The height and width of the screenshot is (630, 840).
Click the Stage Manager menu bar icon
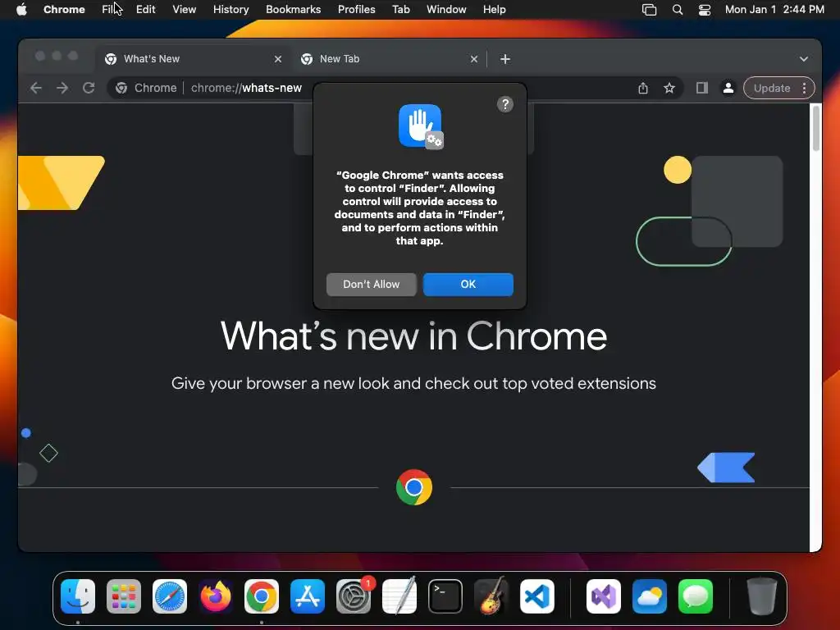click(650, 10)
